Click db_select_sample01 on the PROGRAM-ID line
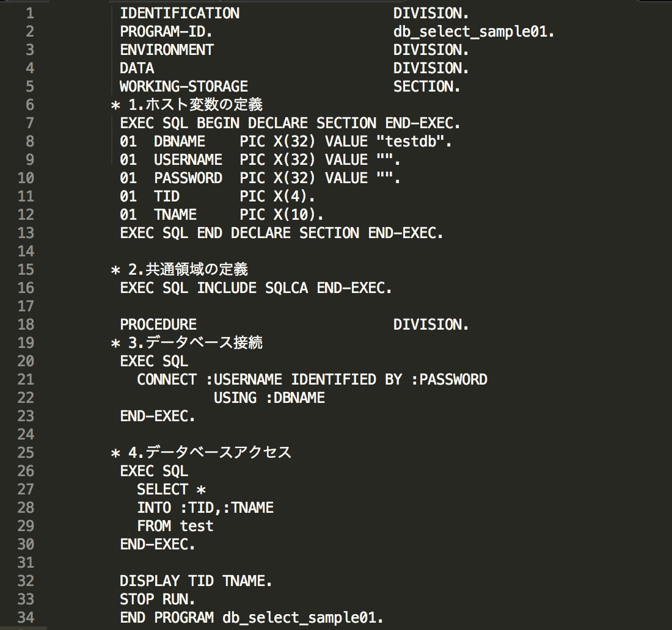Image resolution: width=672 pixels, height=630 pixels. (x=473, y=31)
